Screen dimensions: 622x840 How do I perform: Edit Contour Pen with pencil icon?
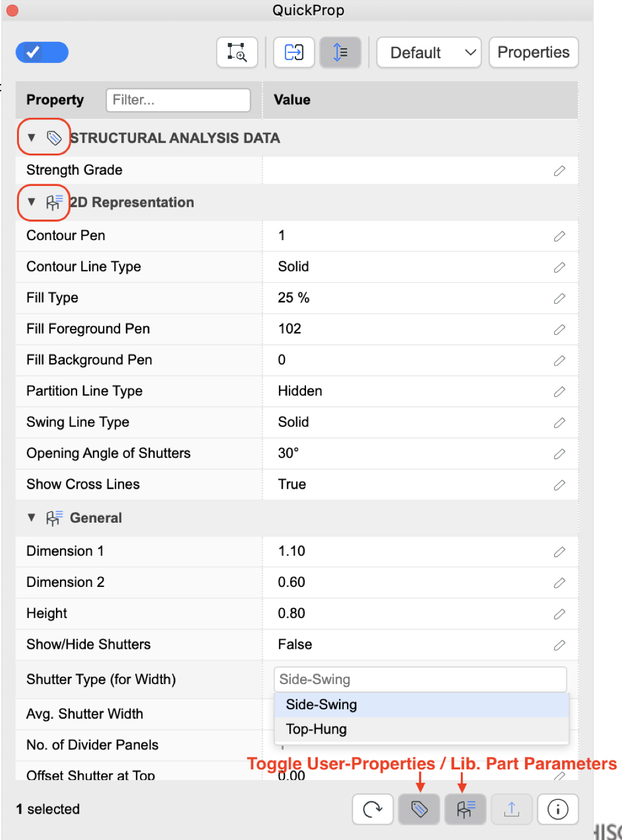[x=560, y=236]
